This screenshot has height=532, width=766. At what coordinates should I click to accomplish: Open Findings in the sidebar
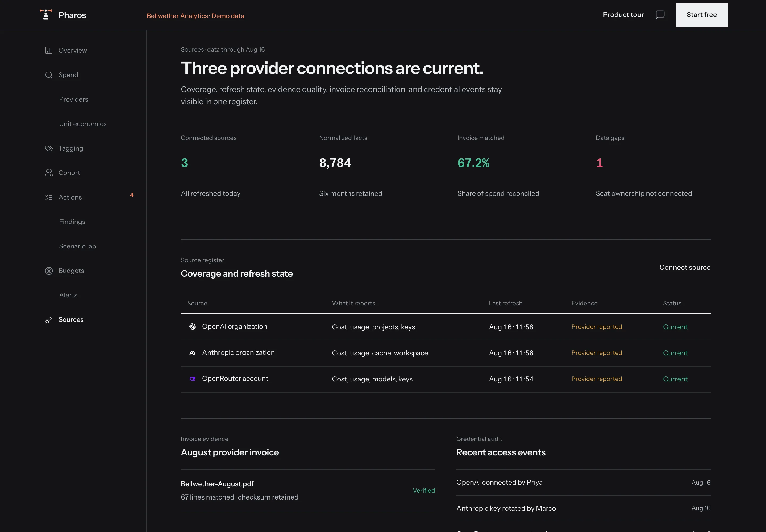(x=72, y=222)
